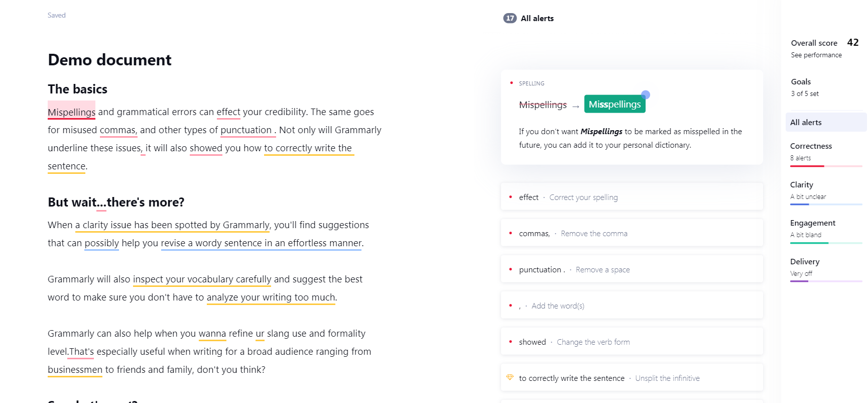
Task: Click the blue dot on Misspellings suggestion
Action: [x=646, y=94]
